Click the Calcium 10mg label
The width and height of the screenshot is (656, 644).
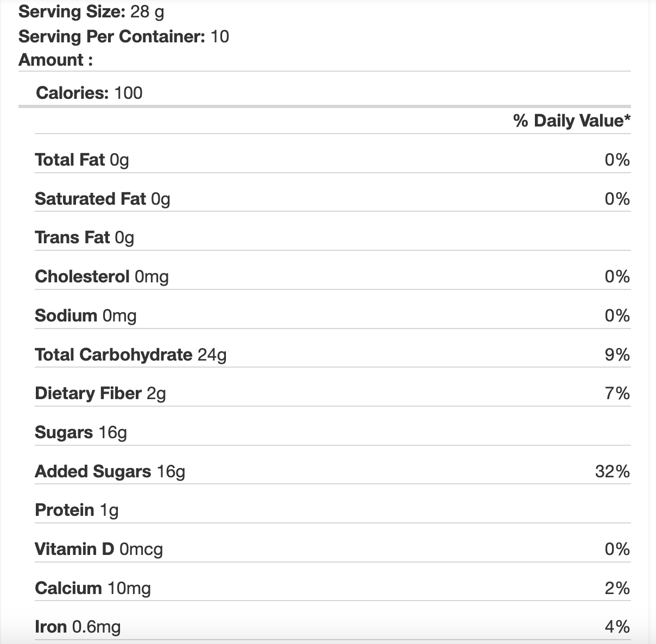[92, 588]
